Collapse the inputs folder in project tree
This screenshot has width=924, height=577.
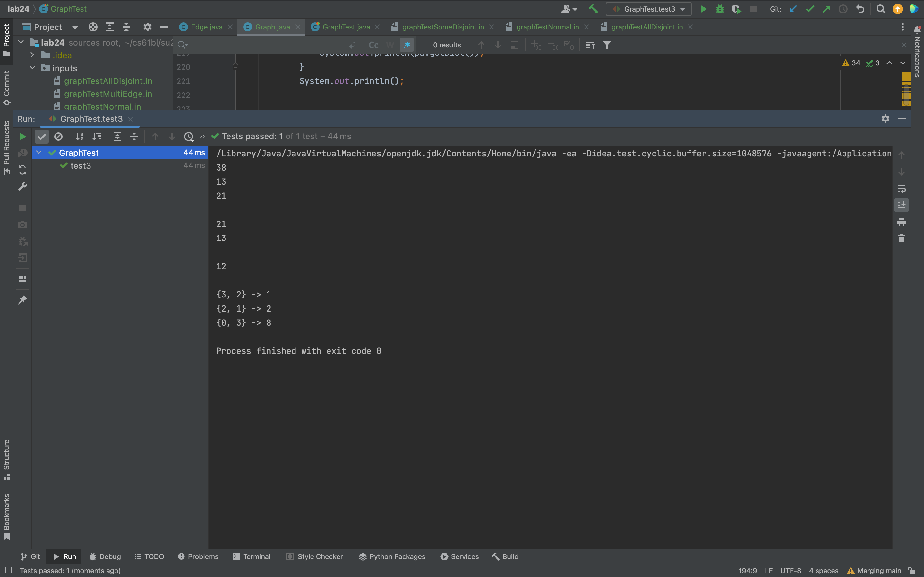point(32,68)
